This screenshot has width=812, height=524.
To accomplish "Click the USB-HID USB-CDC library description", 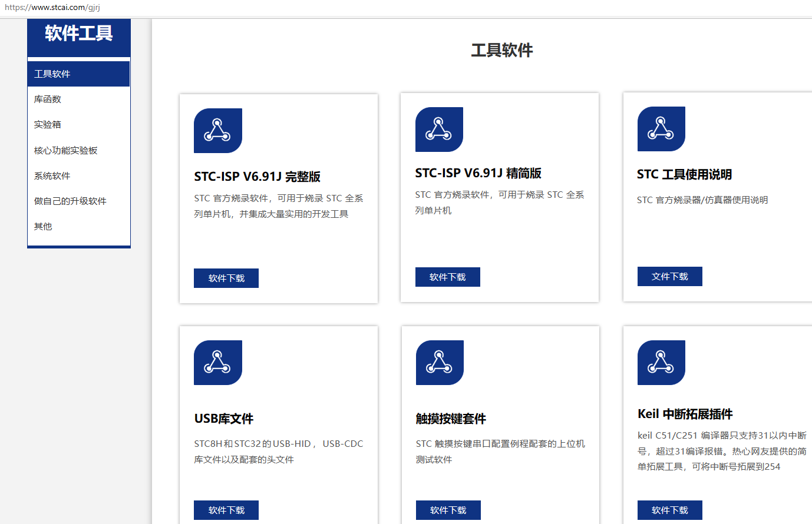I will [x=279, y=452].
